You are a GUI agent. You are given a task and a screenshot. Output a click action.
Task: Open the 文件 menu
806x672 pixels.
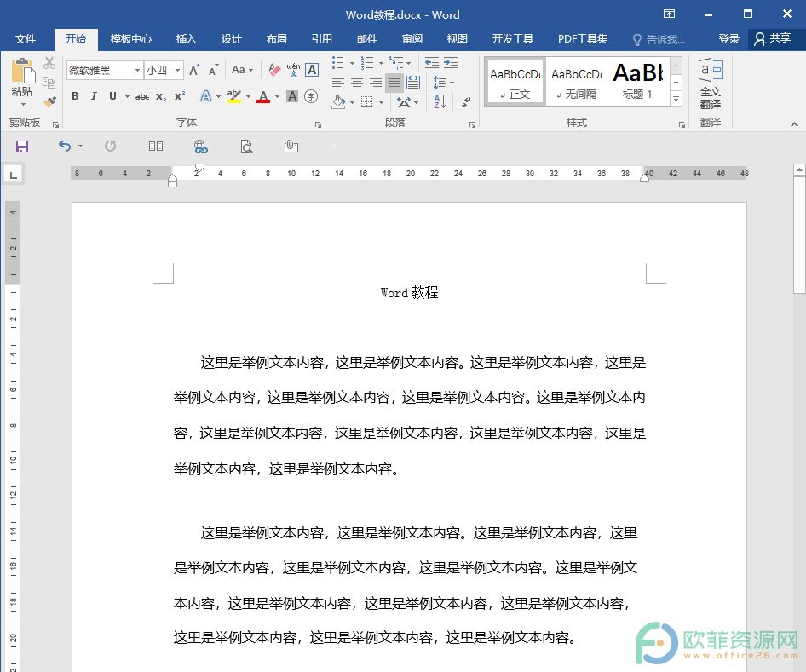(x=26, y=39)
